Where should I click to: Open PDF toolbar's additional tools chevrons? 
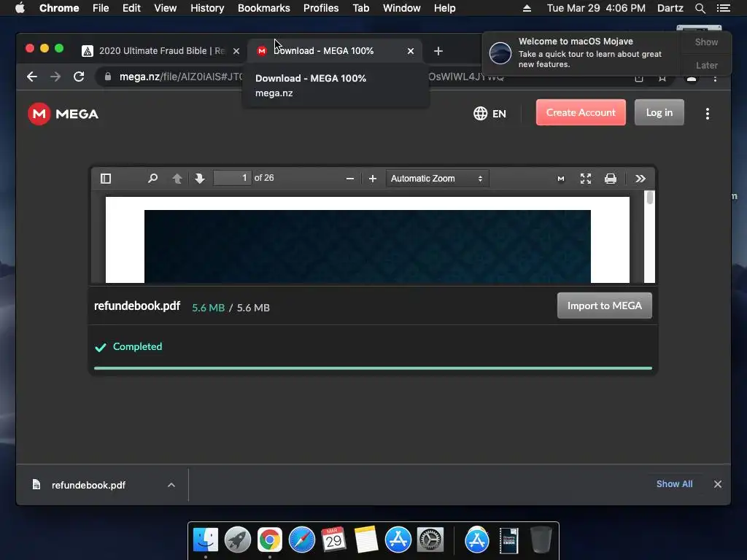click(640, 179)
